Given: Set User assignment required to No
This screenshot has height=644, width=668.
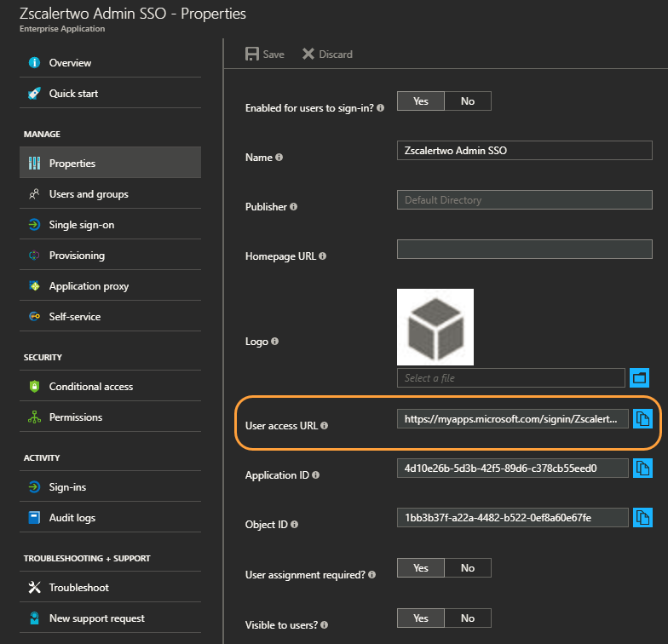Looking at the screenshot, I should pos(468,568).
